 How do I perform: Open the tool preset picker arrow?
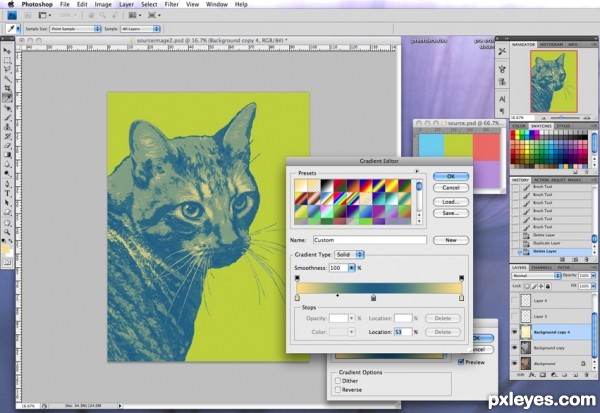point(18,29)
